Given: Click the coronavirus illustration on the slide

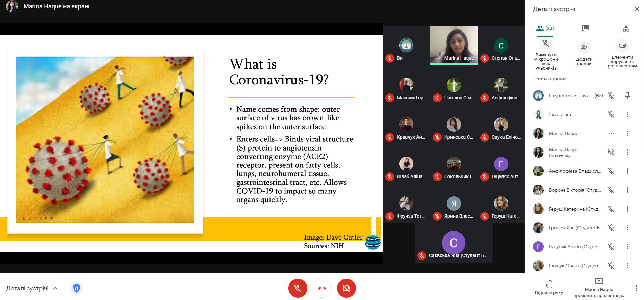Looking at the screenshot, I should (x=105, y=140).
